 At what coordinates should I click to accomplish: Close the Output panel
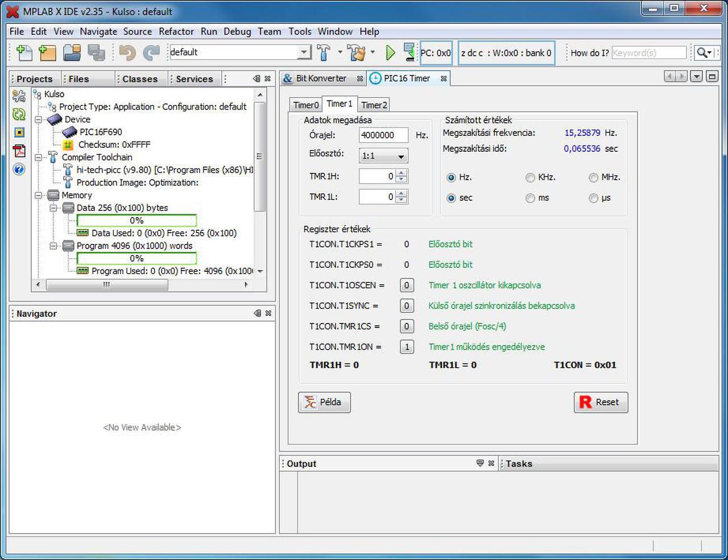pyautogui.click(x=491, y=463)
